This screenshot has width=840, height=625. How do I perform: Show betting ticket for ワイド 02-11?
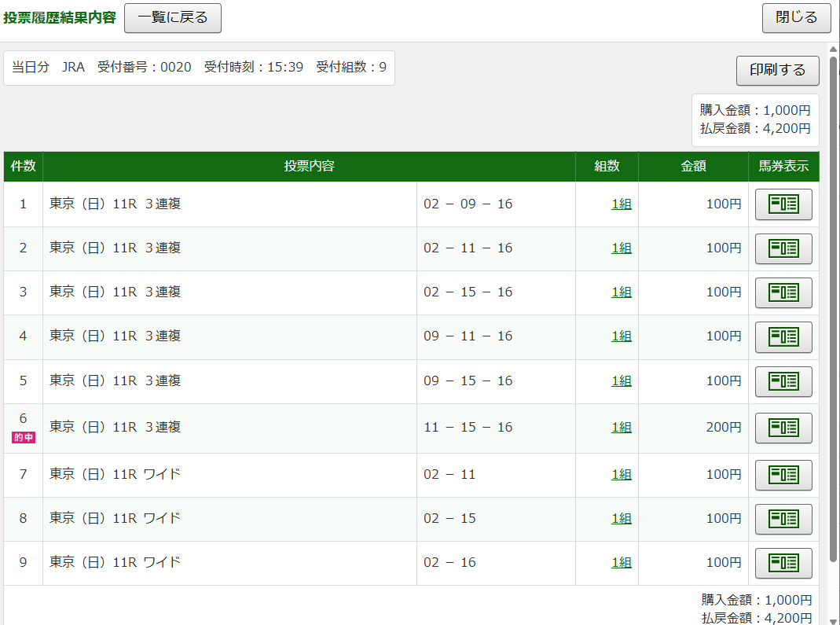(783, 474)
